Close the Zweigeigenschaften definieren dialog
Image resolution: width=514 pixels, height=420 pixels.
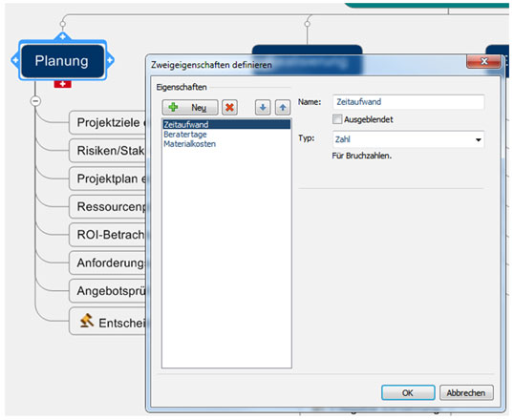(483, 61)
